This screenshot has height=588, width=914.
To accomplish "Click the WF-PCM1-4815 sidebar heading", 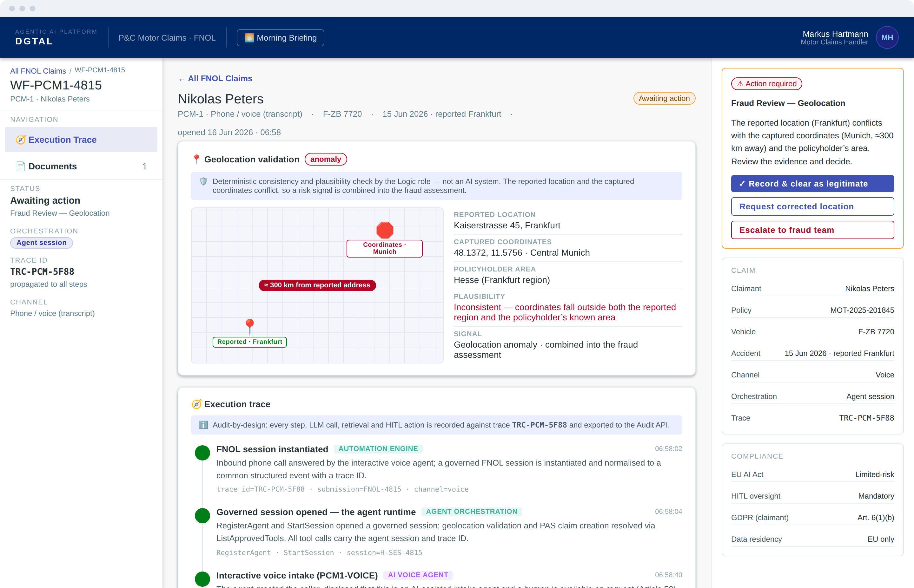I will [56, 85].
